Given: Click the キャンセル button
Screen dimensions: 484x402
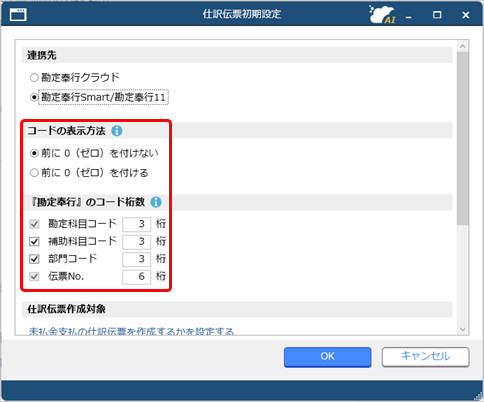Looking at the screenshot, I should coord(425,357).
